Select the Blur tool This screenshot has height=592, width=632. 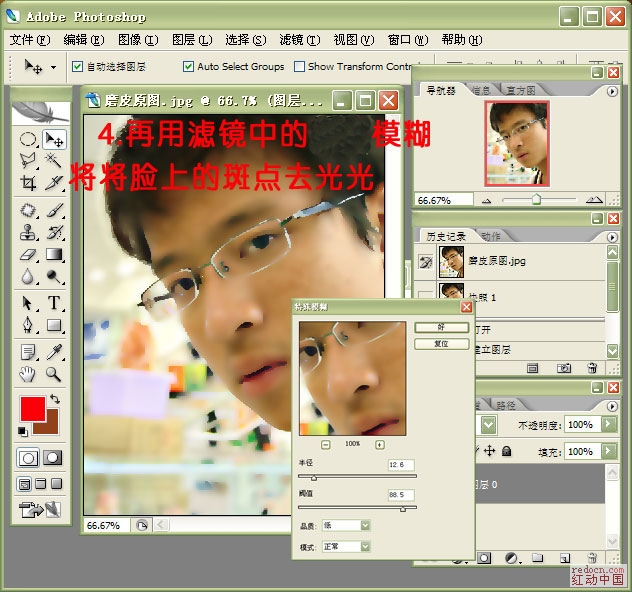(28, 276)
